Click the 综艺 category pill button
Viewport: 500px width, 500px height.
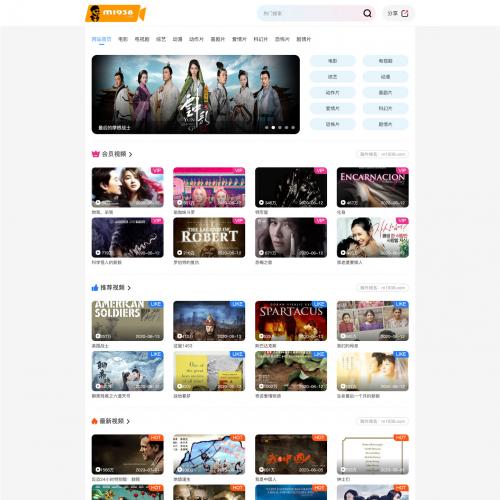[x=333, y=77]
